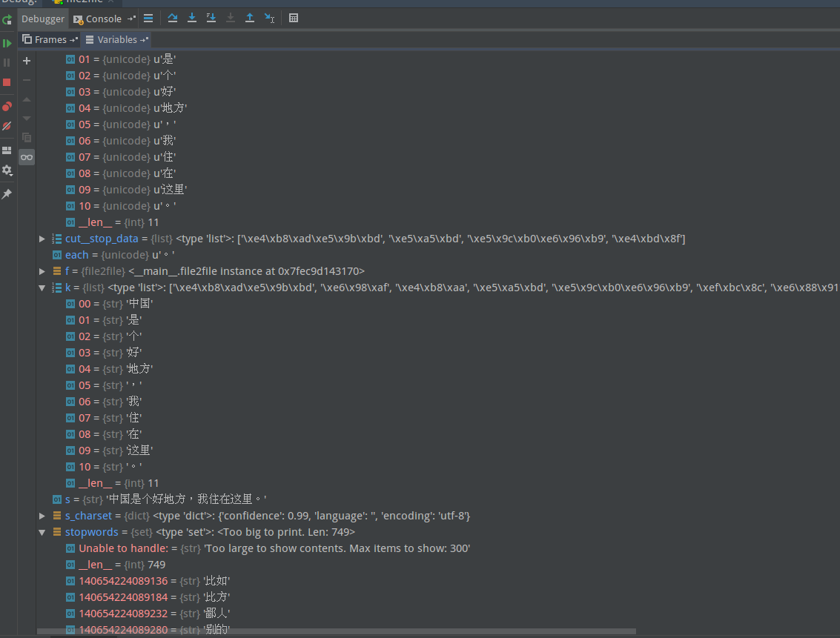Move watch down arrow icon
Screen dimensions: 840x638
tap(27, 119)
